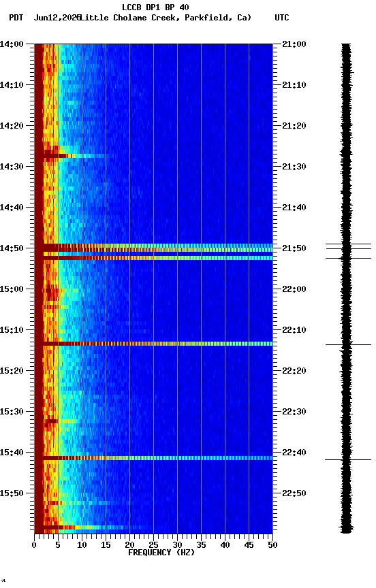Screen dimensions: 376x588
Task: Click the 15:40 PDT time label
Action: pyautogui.click(x=12, y=453)
